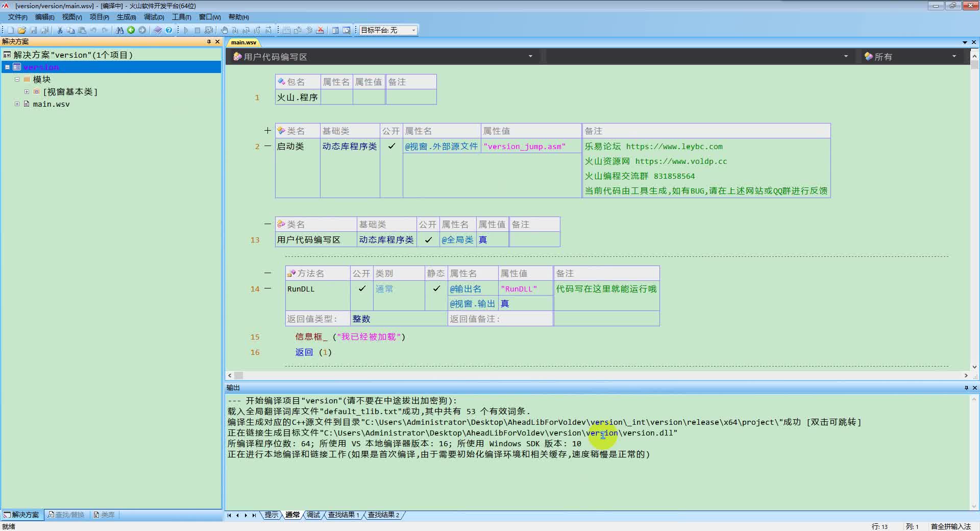Collapse the 启动类 block at line 2
The height and width of the screenshot is (531, 980).
[x=267, y=146]
